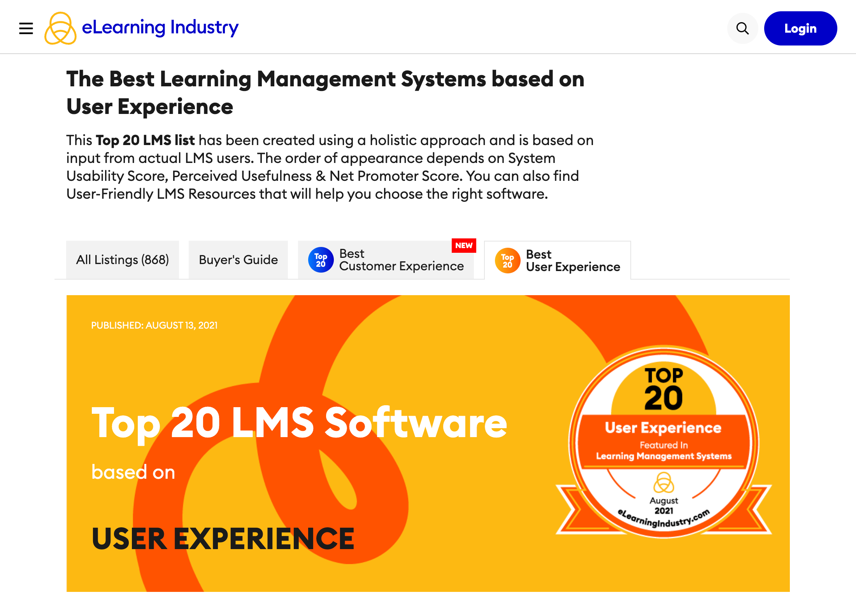Select Best Customer Experience tab
The height and width of the screenshot is (616, 856).
386,260
